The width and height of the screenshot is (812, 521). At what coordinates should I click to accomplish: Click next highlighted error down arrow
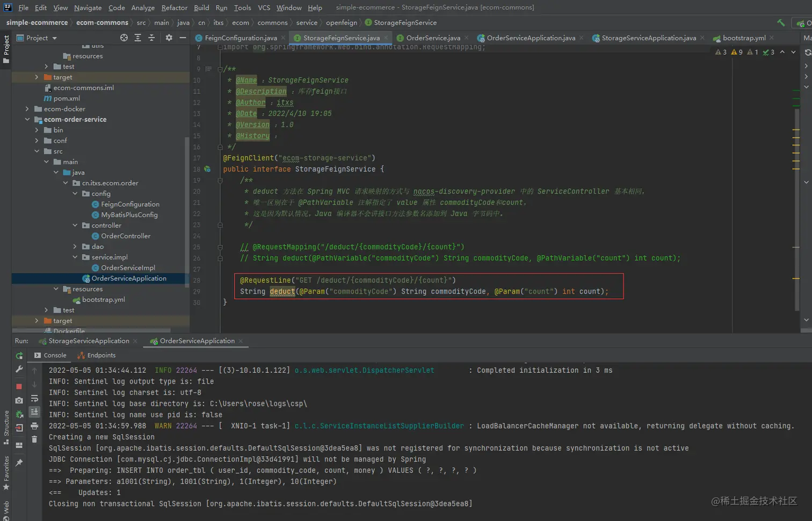[793, 52]
